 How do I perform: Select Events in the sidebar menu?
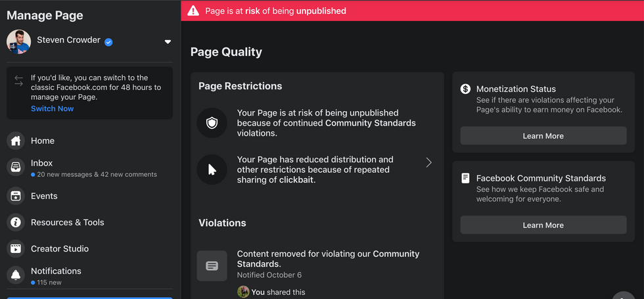[x=44, y=196]
